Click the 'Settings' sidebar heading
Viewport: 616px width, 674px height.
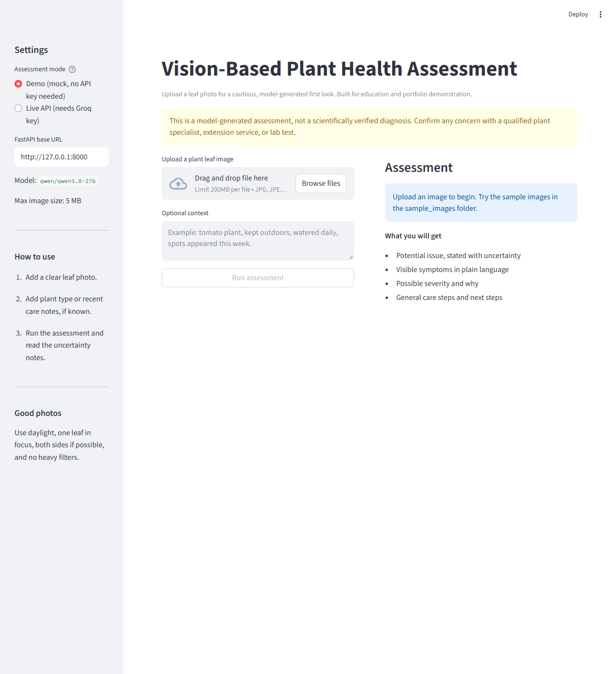[31, 50]
